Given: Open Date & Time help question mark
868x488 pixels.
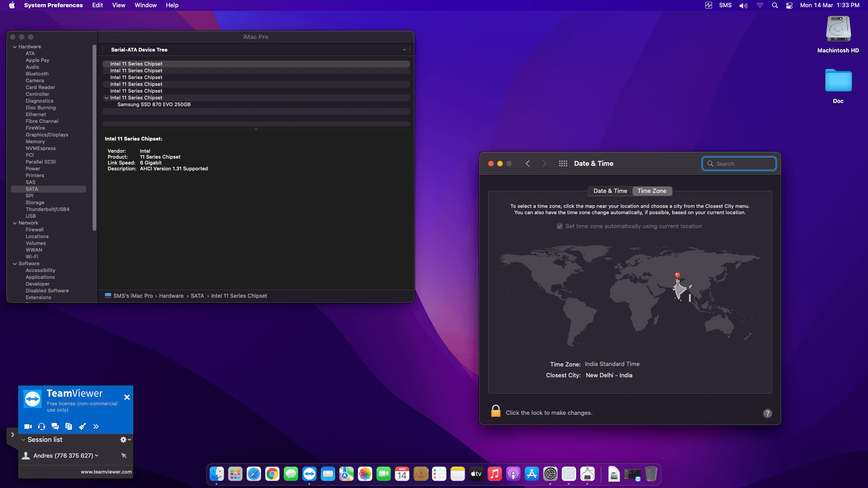Looking at the screenshot, I should 768,413.
